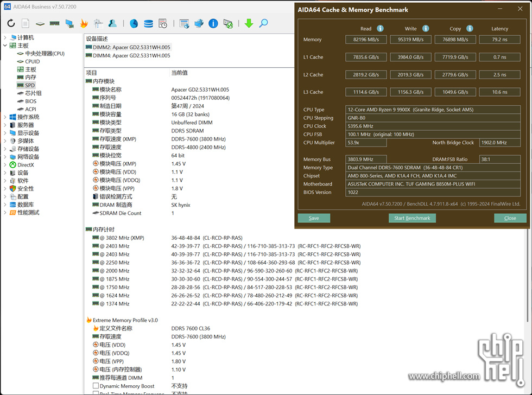Click the Start Benchmark button
Image resolution: width=532 pixels, height=395 pixels.
pyautogui.click(x=412, y=218)
